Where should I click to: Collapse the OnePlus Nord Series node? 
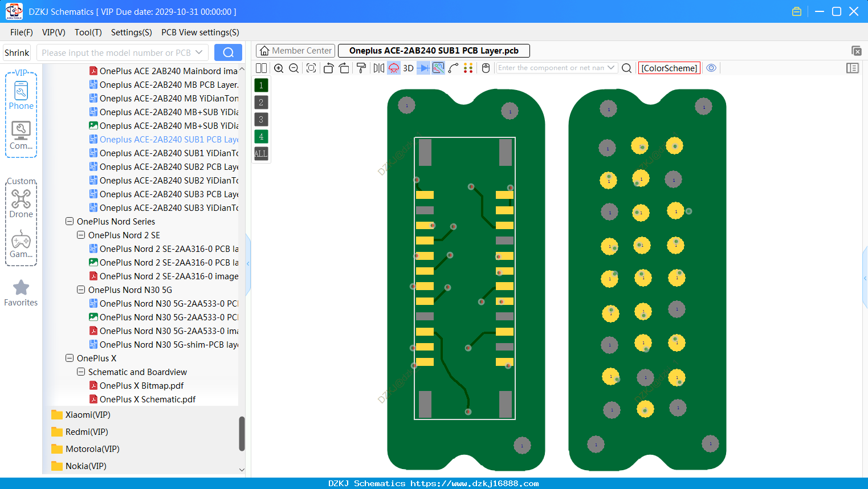coord(70,221)
